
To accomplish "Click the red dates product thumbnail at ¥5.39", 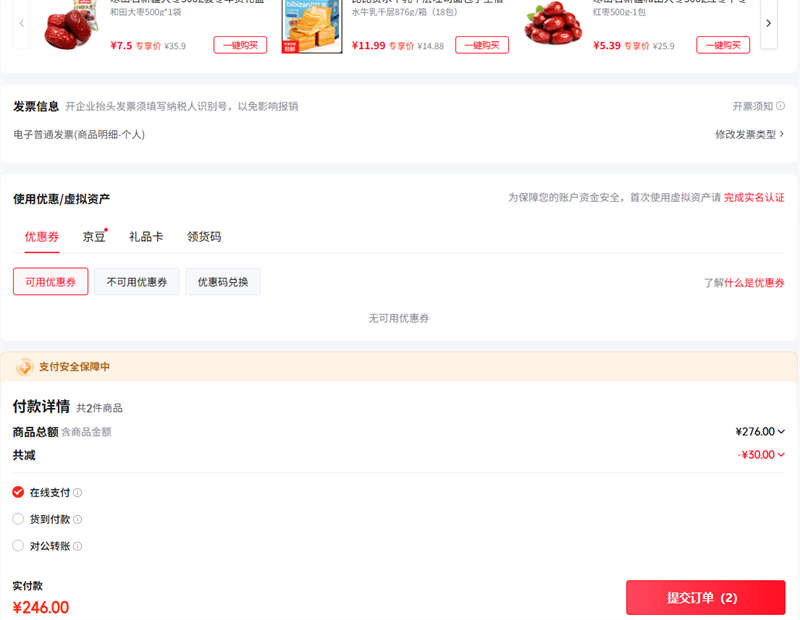I will pos(553,25).
